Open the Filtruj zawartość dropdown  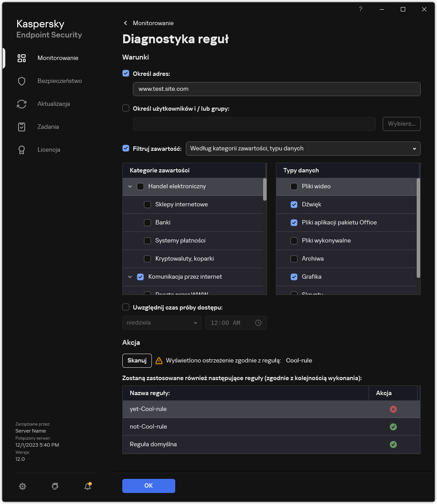coord(303,149)
